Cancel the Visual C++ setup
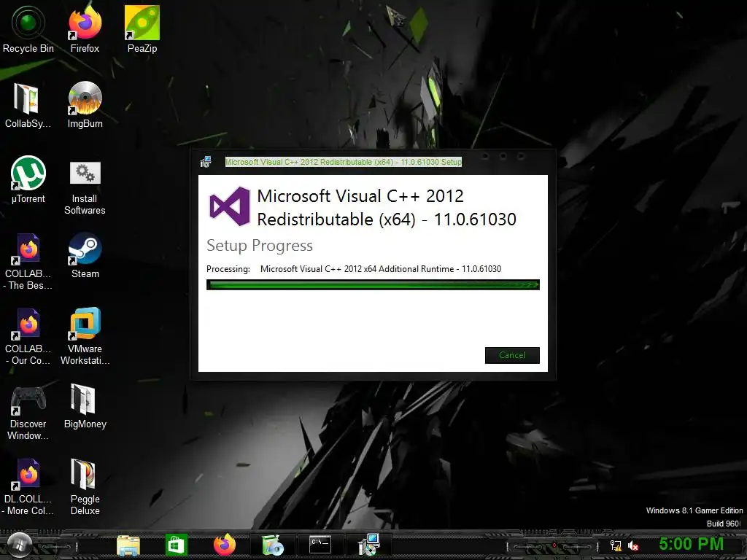 (x=512, y=355)
